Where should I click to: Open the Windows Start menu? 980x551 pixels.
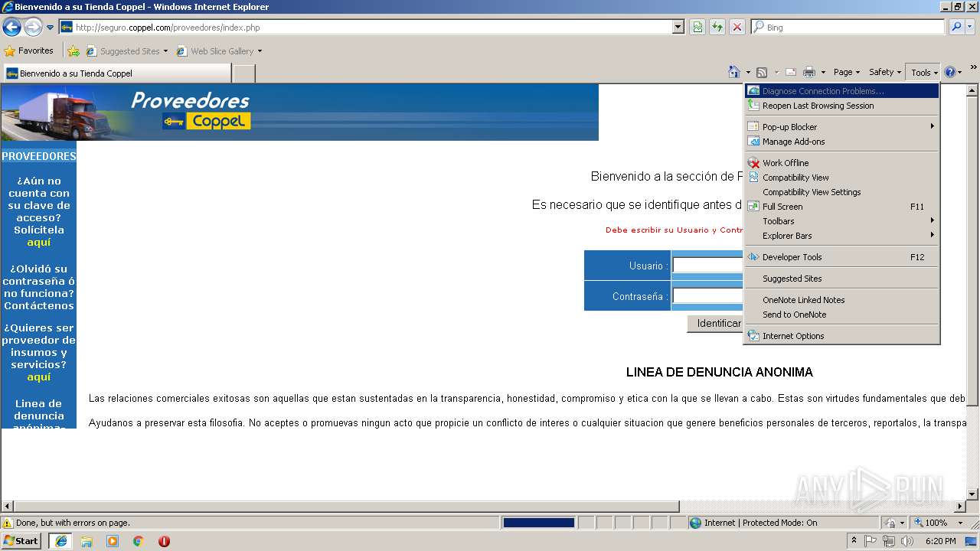(x=21, y=540)
